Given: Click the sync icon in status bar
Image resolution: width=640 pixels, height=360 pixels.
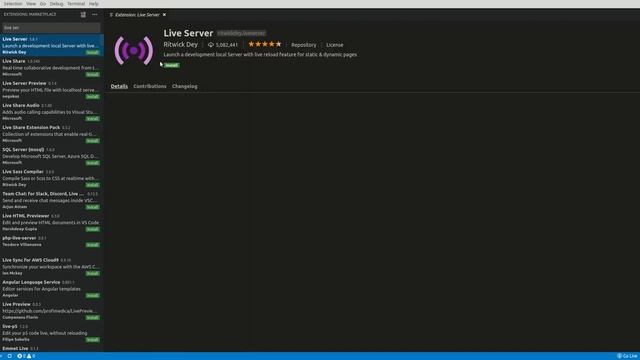Looking at the screenshot, I should tap(9, 356).
